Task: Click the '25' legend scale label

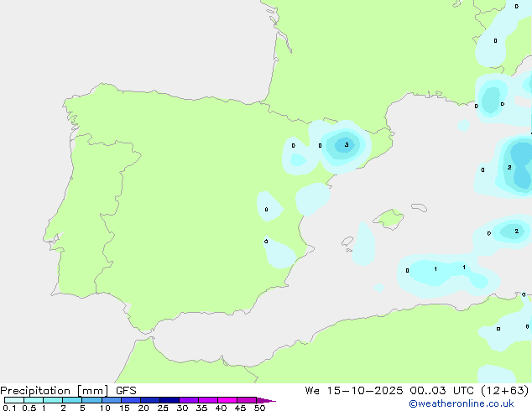Action: (x=163, y=408)
